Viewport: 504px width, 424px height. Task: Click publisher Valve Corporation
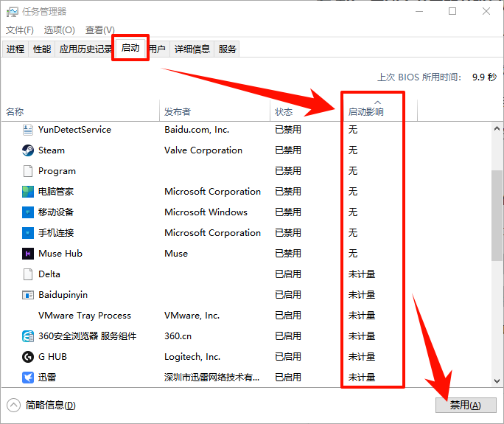point(203,150)
